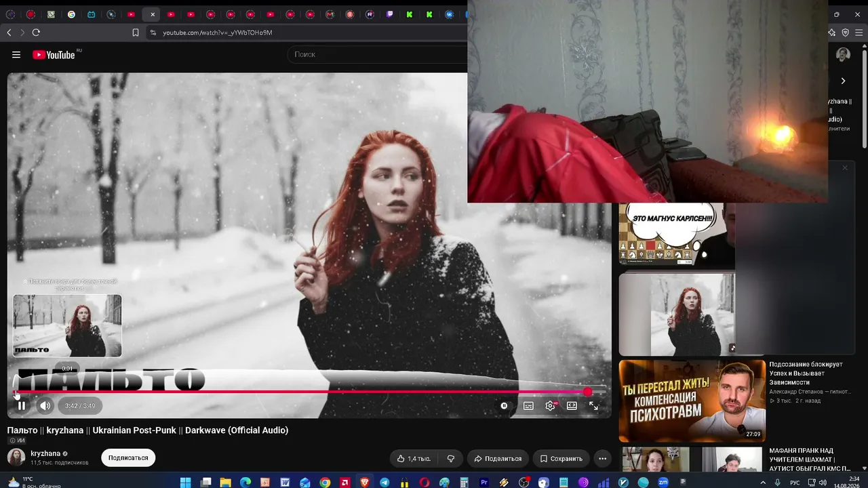Open Opera from the taskbar
The width and height of the screenshot is (868, 488).
click(x=425, y=483)
